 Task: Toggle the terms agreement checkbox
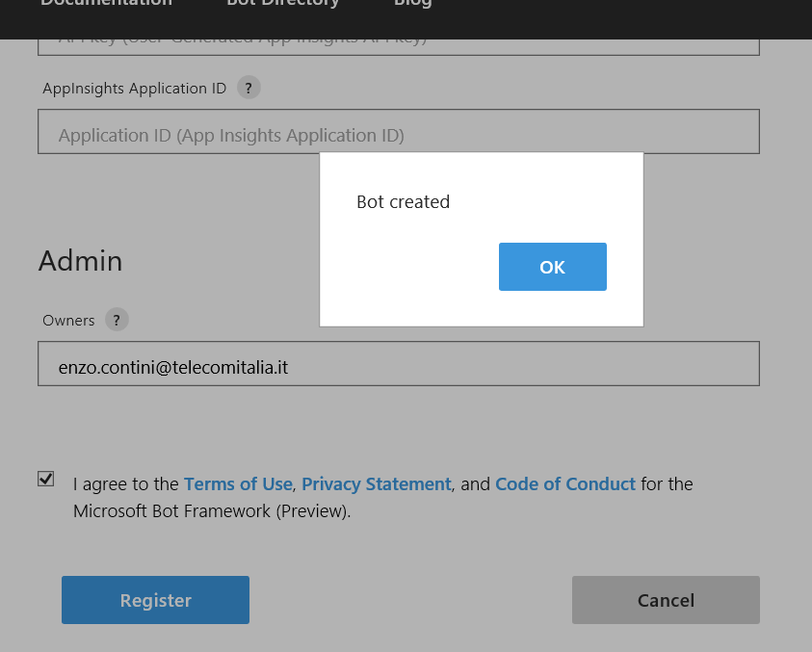46,479
